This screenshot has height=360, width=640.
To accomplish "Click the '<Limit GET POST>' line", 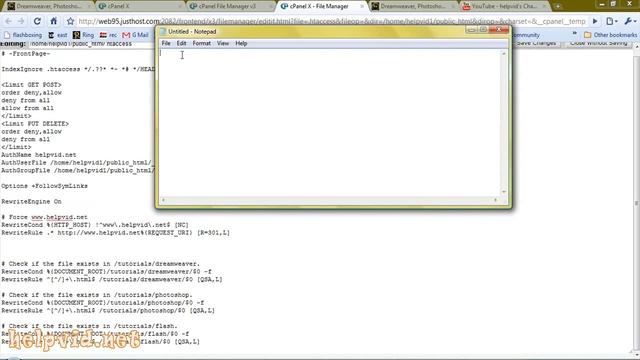I will coord(31,85).
